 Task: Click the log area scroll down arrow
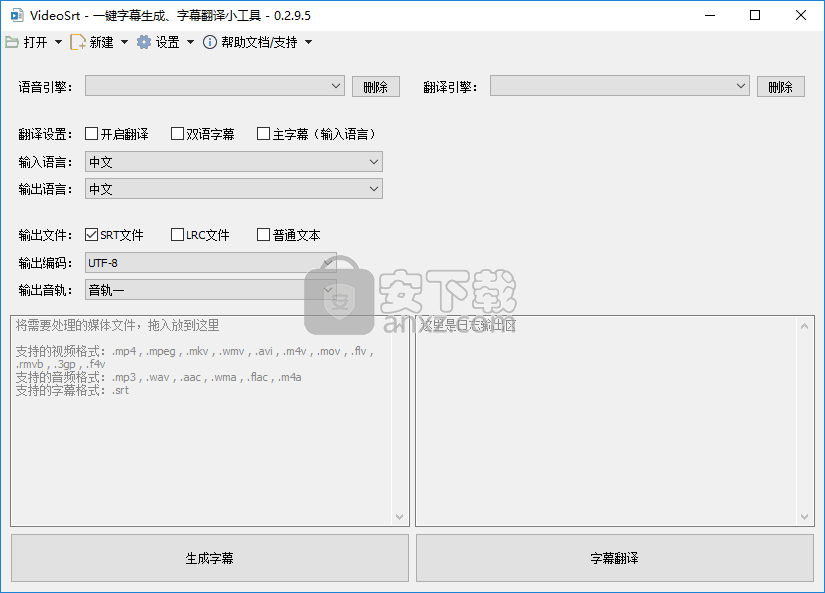click(x=804, y=517)
